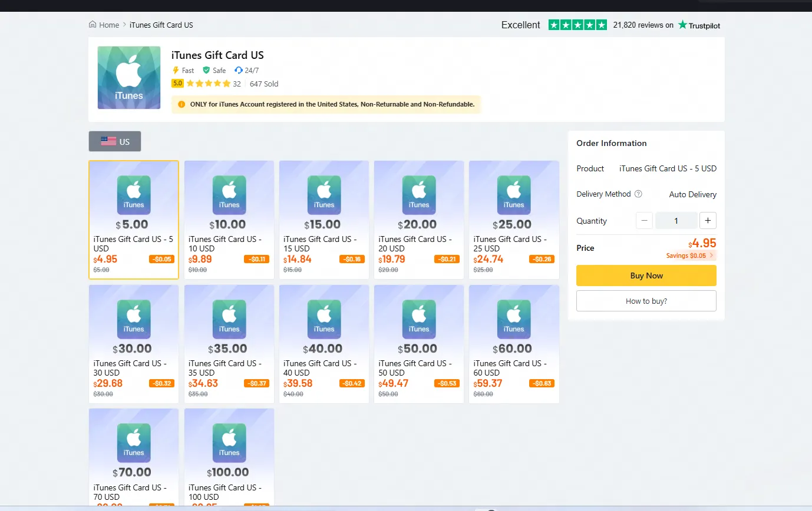Increase quantity with the plus button
812x511 pixels.
click(x=708, y=221)
